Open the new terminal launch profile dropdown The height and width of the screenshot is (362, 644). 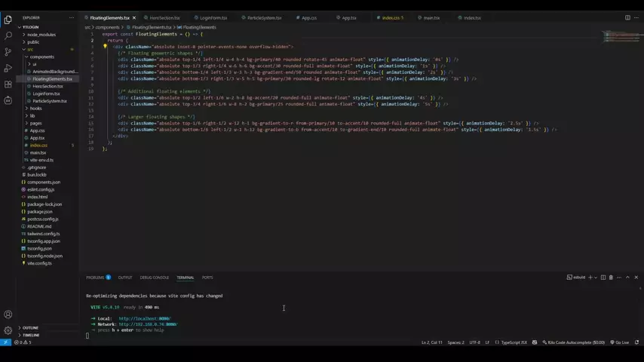tap(596, 278)
